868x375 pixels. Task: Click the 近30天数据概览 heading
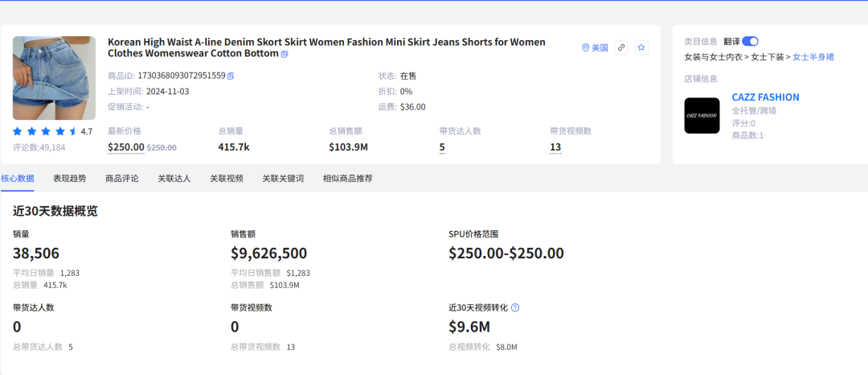[55, 211]
